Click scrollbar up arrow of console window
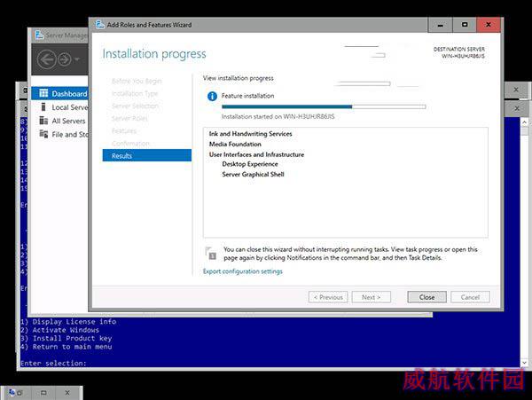 tap(524, 122)
